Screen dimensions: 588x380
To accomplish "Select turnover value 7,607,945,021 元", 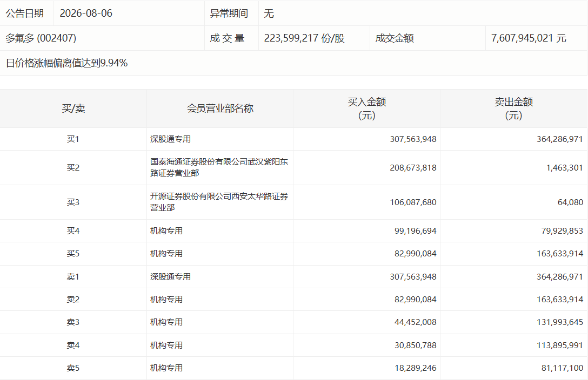I will pyautogui.click(x=529, y=38).
